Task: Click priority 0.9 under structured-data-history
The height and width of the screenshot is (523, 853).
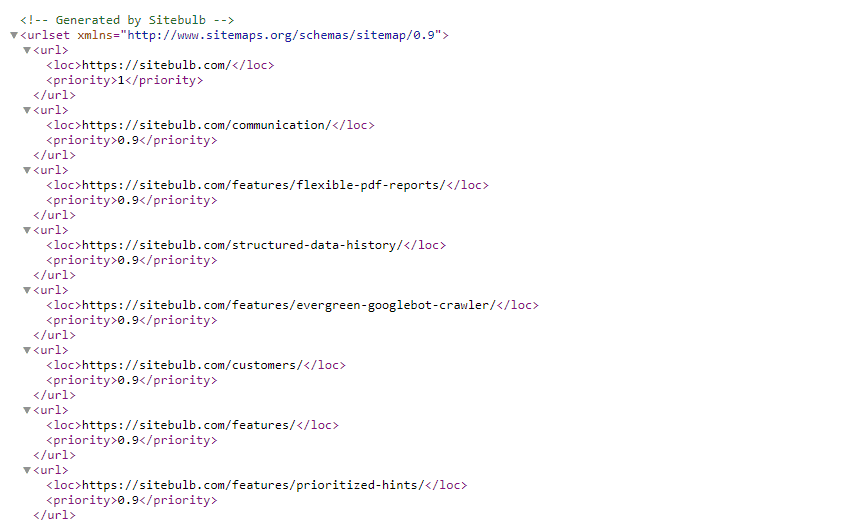Action: (x=128, y=260)
